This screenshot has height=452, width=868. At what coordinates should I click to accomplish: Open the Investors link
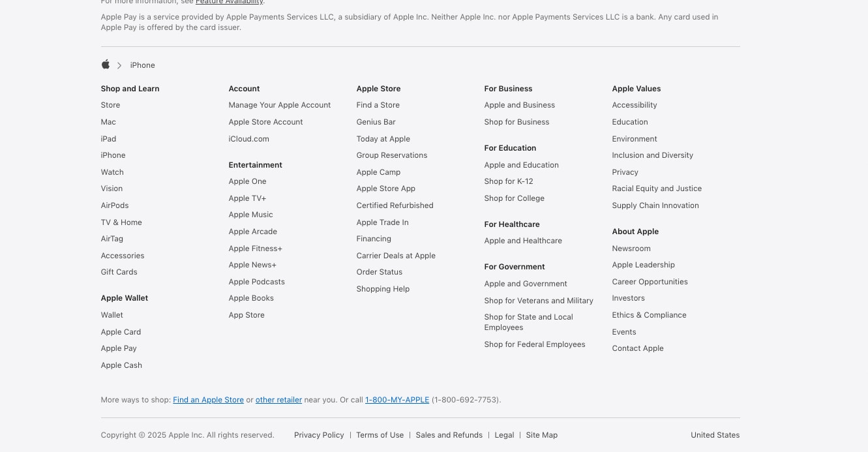coord(628,298)
